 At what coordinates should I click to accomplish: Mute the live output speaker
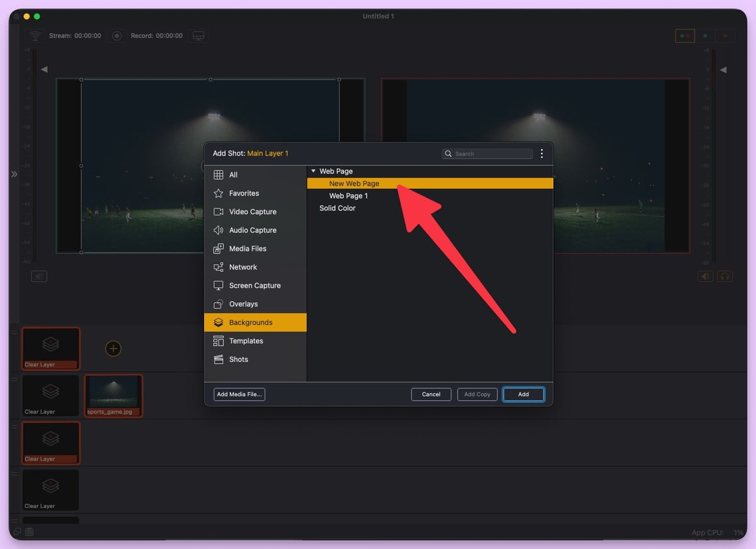706,276
